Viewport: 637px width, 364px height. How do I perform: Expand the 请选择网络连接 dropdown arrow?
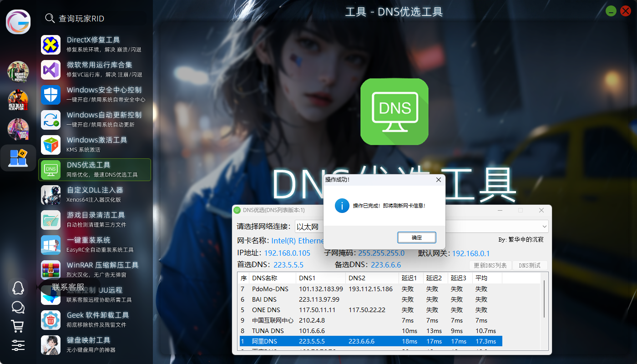pos(544,227)
